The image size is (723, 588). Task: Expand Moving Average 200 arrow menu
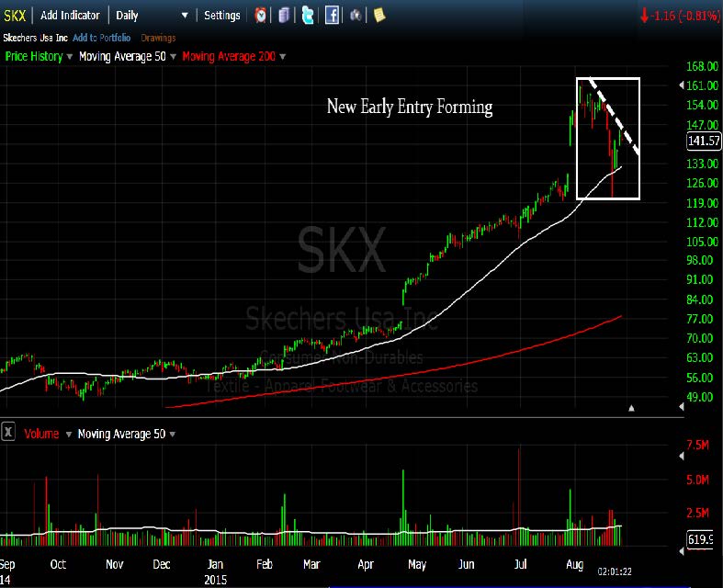[x=282, y=57]
